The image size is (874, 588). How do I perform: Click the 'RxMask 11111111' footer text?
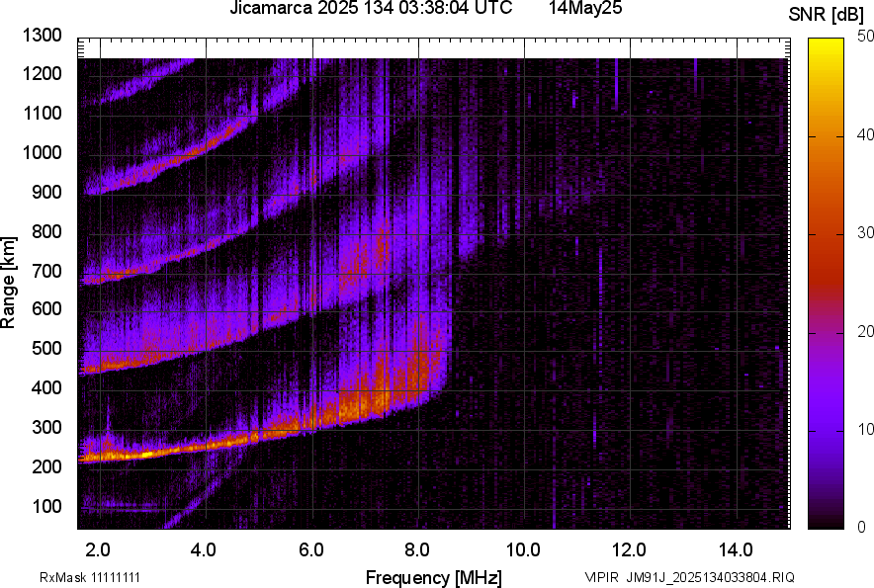point(90,577)
